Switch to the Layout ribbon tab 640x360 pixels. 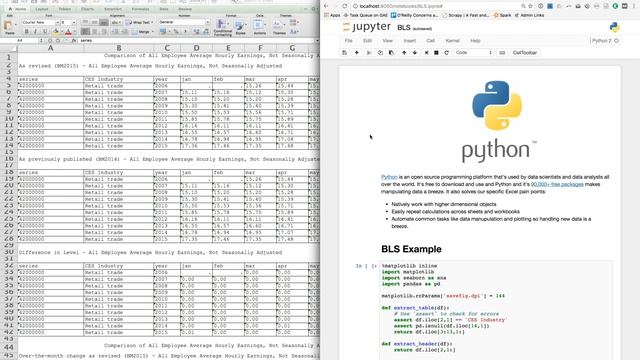point(42,9)
